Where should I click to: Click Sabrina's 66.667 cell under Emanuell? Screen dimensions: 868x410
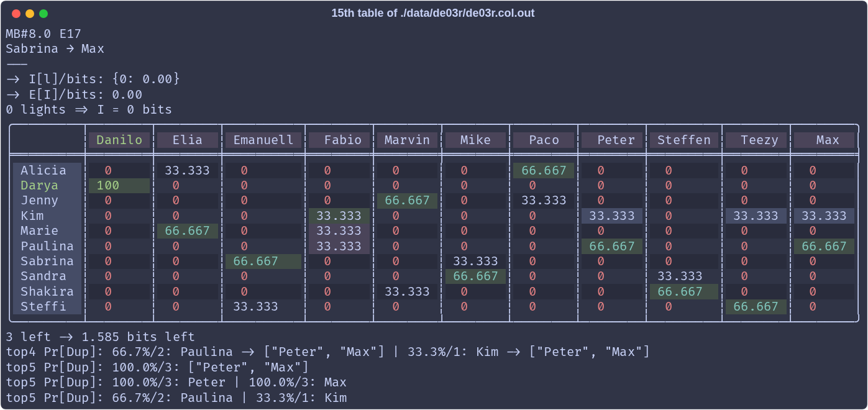[263, 262]
